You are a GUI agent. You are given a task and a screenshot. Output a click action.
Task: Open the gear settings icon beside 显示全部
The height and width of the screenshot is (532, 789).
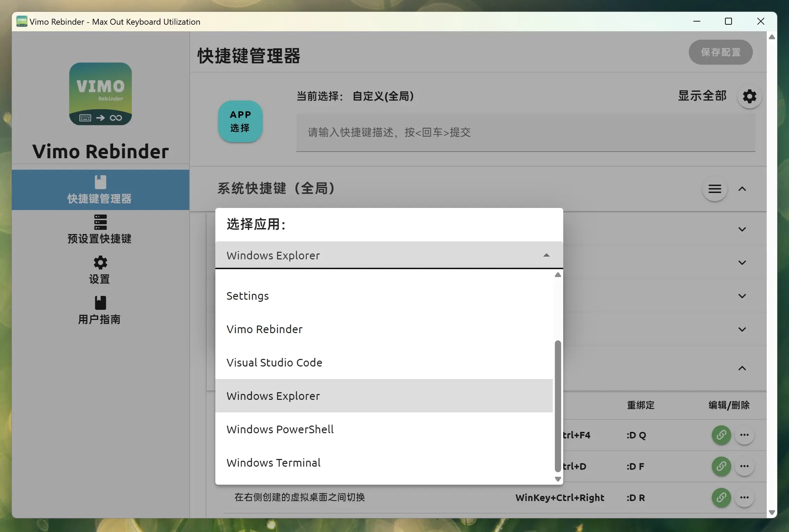click(x=750, y=96)
